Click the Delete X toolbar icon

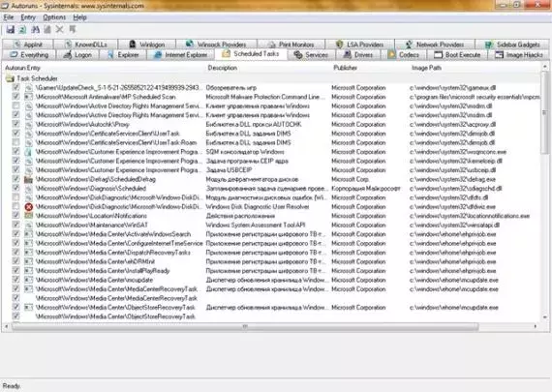pyautogui.click(x=60, y=30)
